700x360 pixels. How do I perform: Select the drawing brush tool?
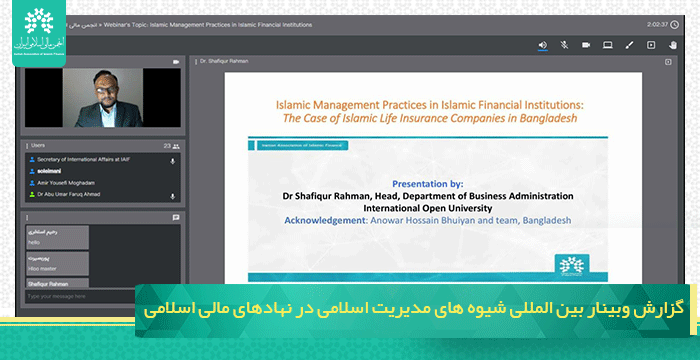pos(629,45)
